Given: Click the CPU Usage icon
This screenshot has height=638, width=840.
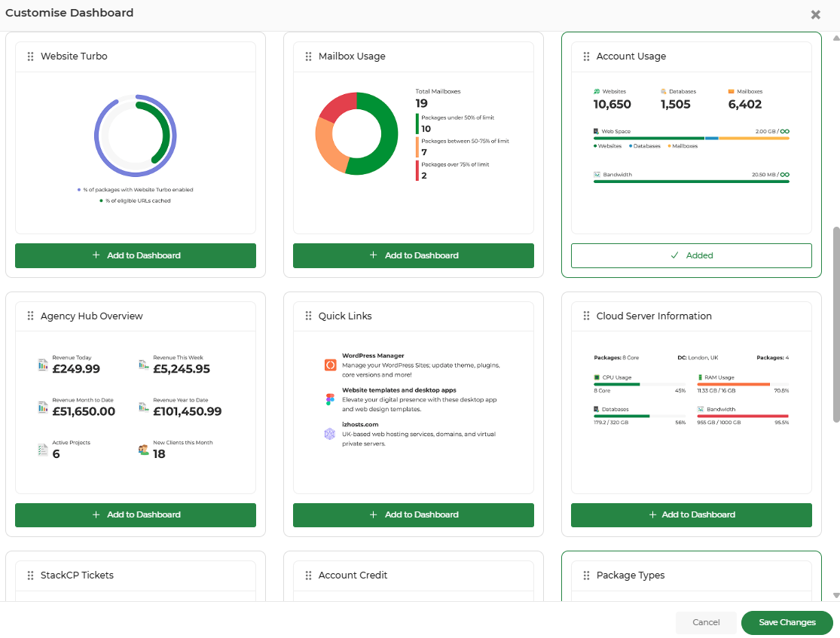Looking at the screenshot, I should point(597,377).
